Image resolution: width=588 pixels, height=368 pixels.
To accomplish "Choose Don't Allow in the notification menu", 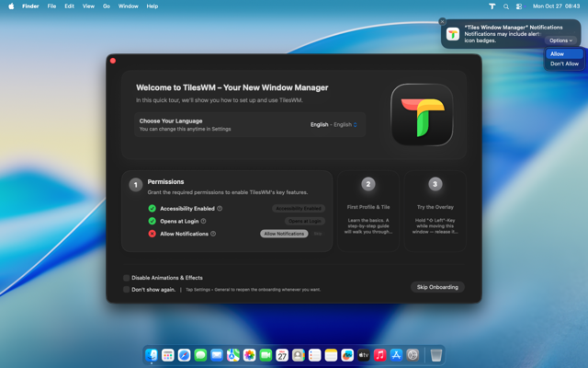I will pos(564,63).
